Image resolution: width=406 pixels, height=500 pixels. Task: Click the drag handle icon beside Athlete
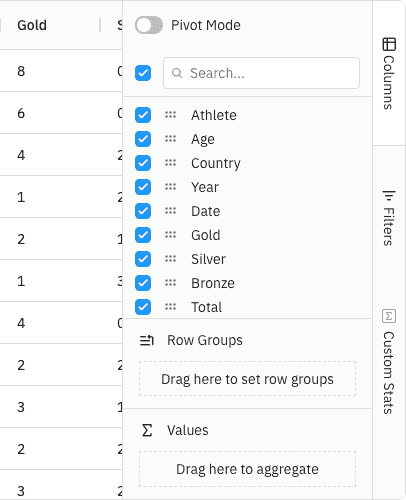pos(170,115)
